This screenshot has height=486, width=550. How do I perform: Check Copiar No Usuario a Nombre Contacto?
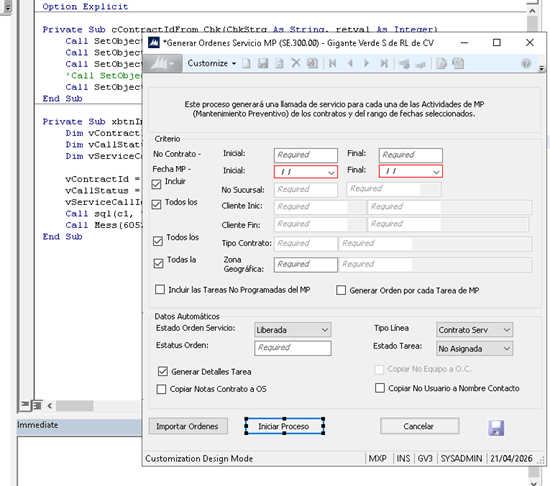click(x=380, y=388)
